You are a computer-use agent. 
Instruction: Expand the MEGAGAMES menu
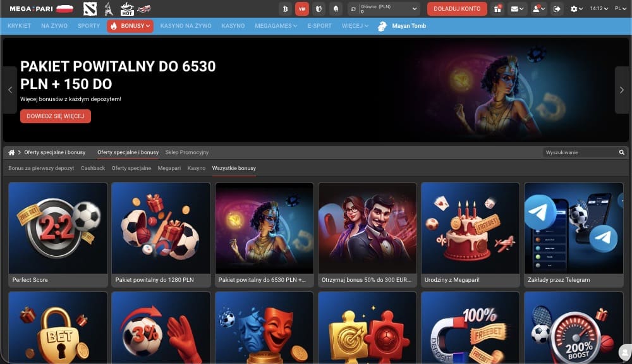276,26
